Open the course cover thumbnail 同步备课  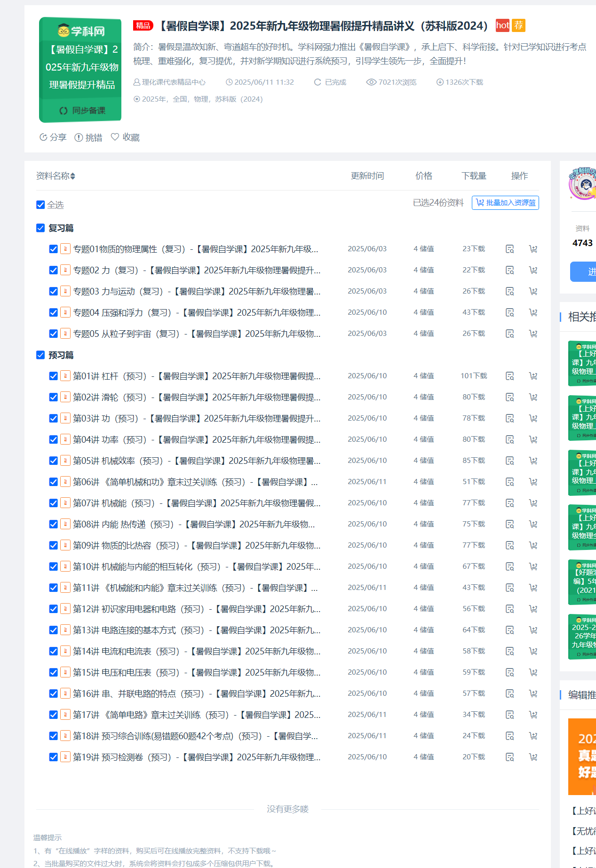point(80,70)
